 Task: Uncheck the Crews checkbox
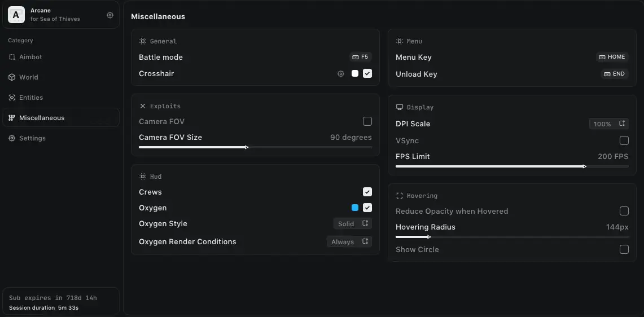(367, 192)
